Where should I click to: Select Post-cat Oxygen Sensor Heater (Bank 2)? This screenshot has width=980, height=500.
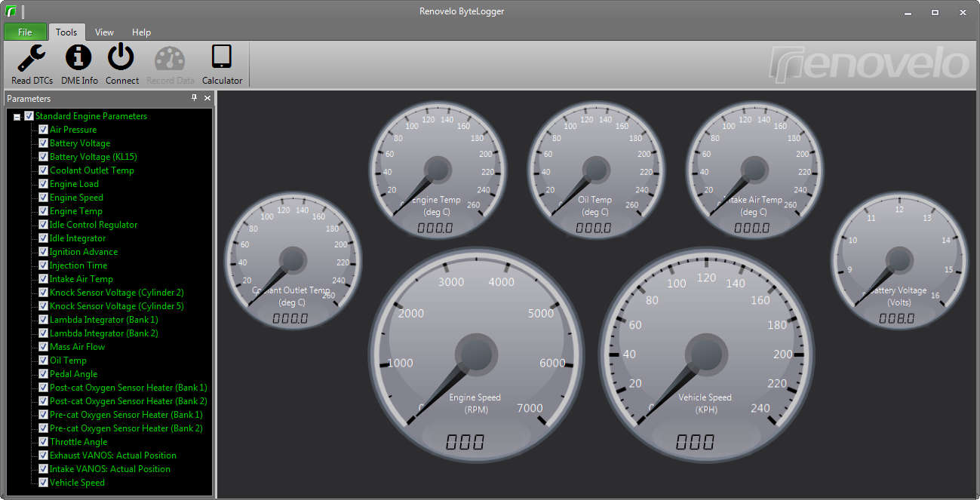point(128,401)
